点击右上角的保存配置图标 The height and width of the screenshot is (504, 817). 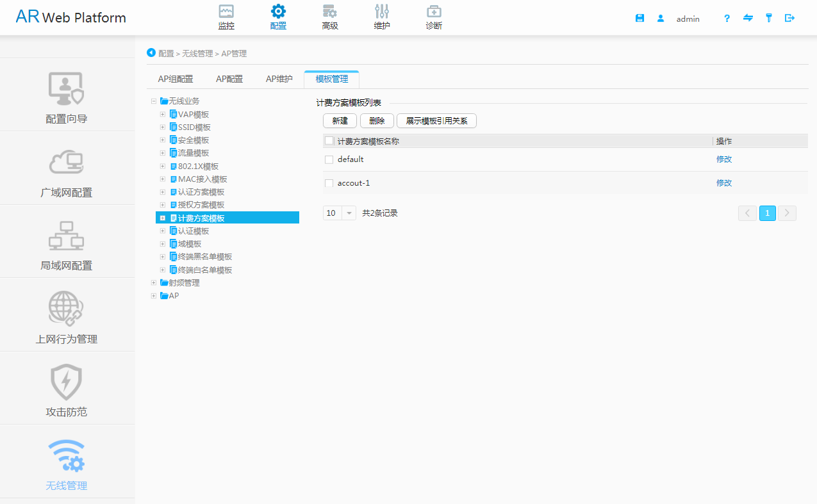(640, 18)
